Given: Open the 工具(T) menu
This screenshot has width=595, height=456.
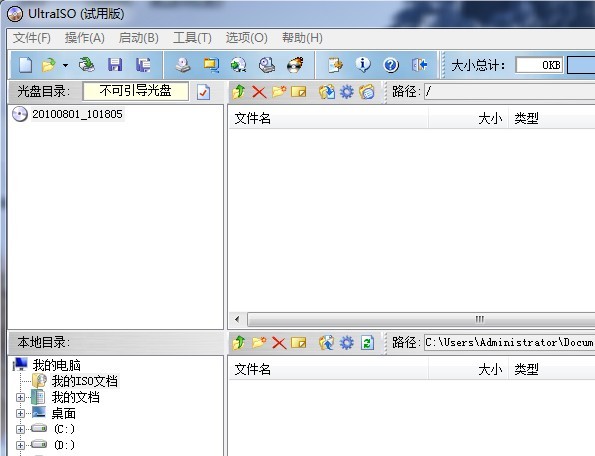Looking at the screenshot, I should [x=192, y=38].
